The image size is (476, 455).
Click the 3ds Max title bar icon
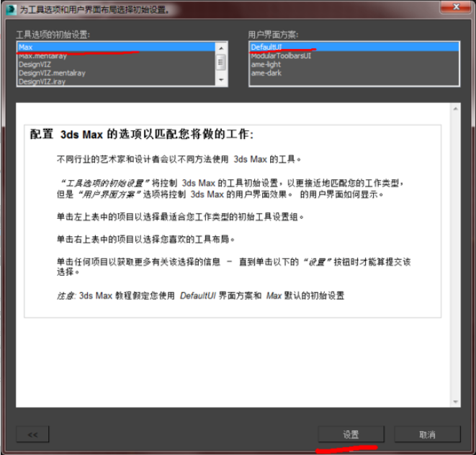click(x=11, y=9)
